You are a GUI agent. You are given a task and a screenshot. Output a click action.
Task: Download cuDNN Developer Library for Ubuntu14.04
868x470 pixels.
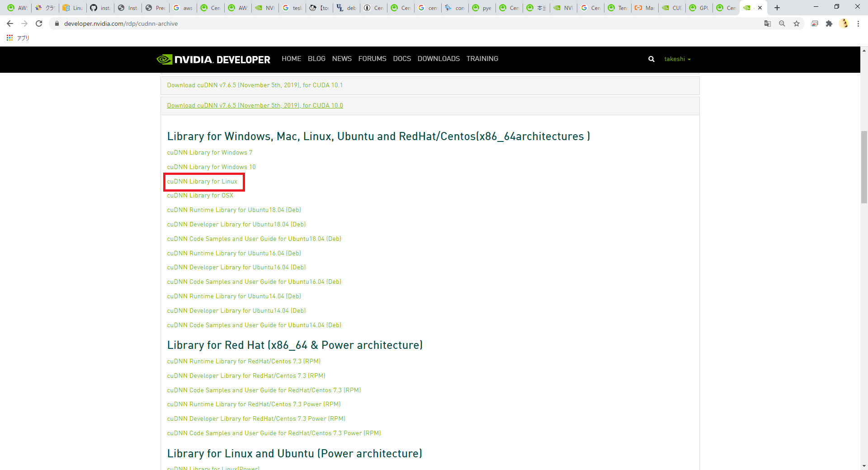pyautogui.click(x=236, y=311)
